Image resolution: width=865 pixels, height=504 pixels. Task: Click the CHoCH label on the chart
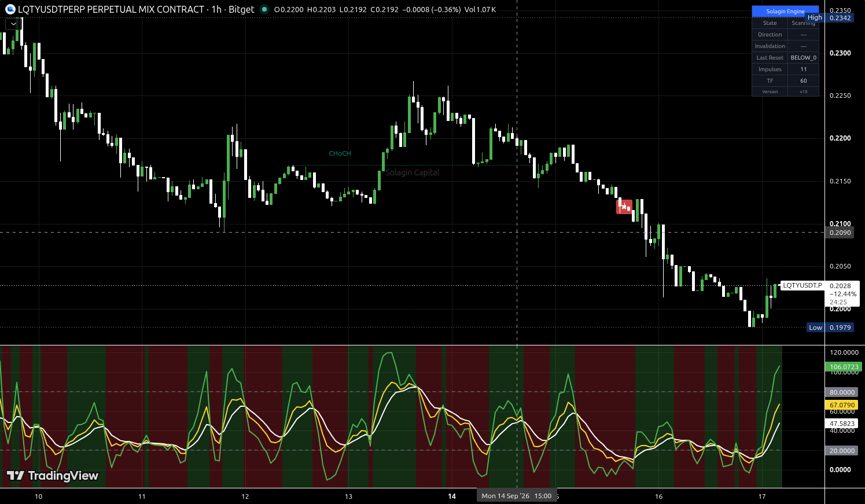tap(340, 153)
